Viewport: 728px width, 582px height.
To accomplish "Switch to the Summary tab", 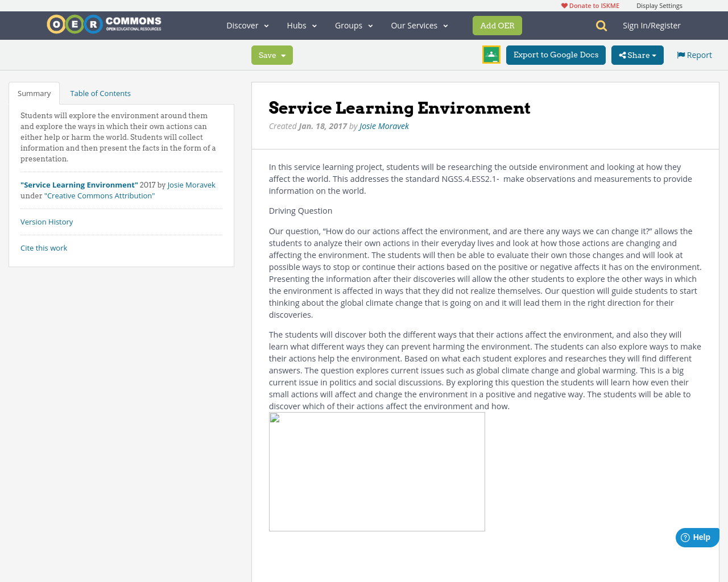I will [34, 93].
